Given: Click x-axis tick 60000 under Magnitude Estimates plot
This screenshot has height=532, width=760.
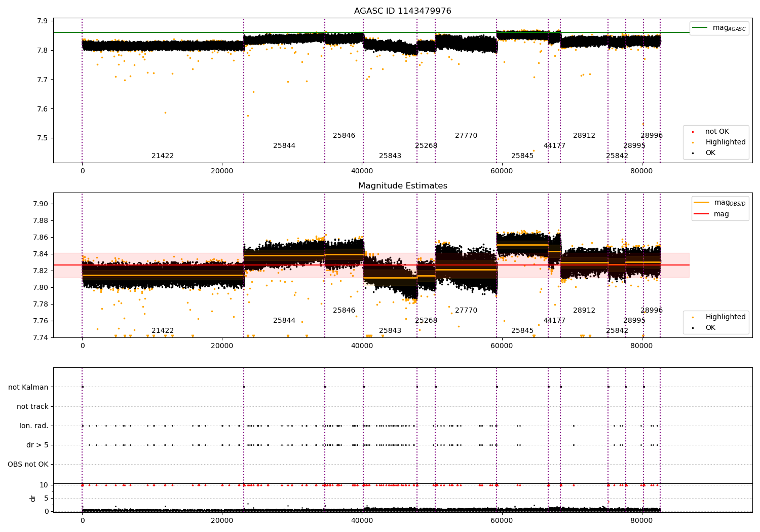Looking at the screenshot, I should tap(502, 347).
